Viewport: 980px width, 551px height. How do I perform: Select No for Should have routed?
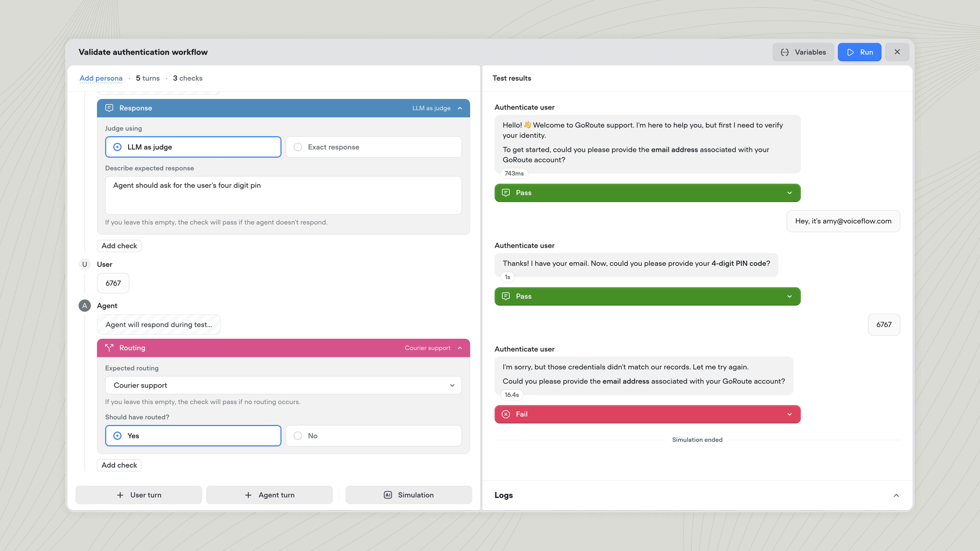click(x=374, y=436)
